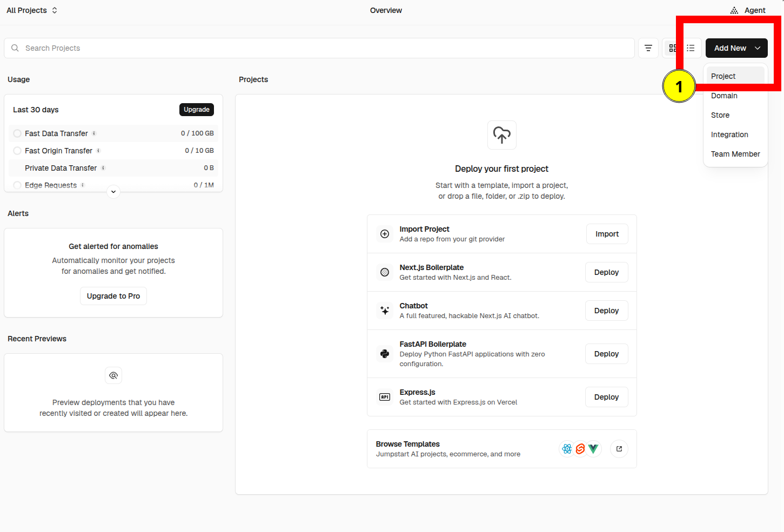784x532 pixels.
Task: Deploy the FastAPI Boilerplate template
Action: [x=607, y=354]
